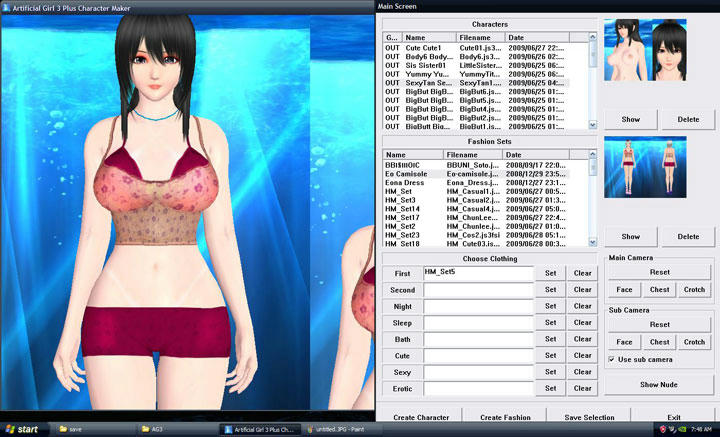Clear the Bath clothing slot
This screenshot has width=720, height=437.
(582, 339)
